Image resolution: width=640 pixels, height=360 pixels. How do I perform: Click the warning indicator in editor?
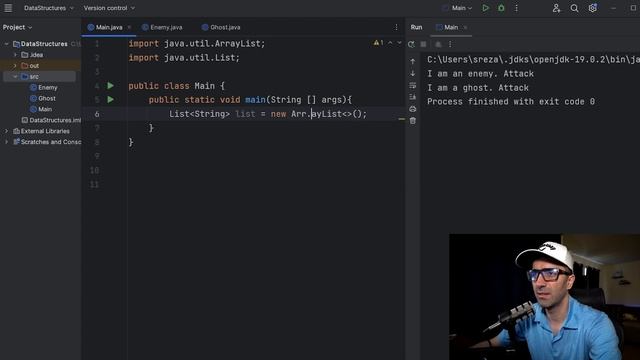point(378,43)
